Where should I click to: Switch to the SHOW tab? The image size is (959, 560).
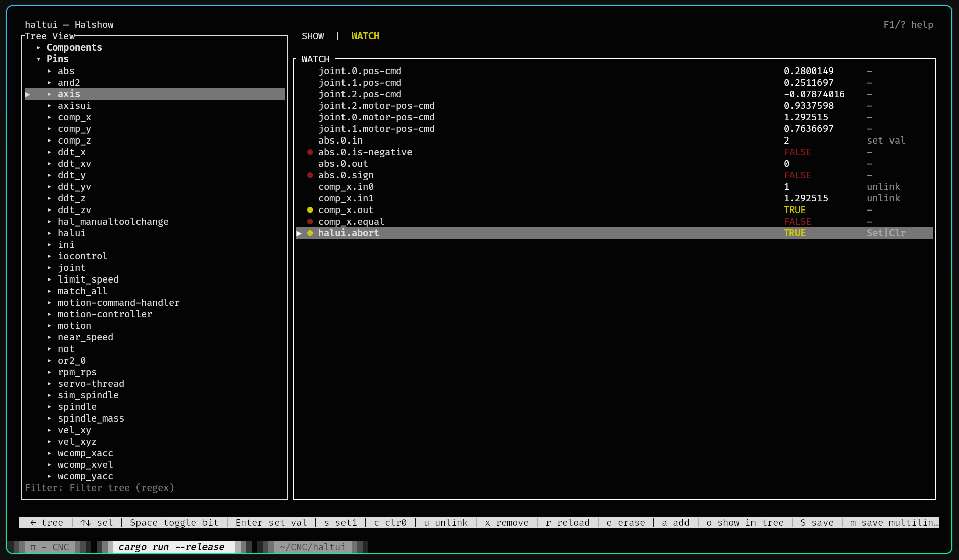point(313,36)
